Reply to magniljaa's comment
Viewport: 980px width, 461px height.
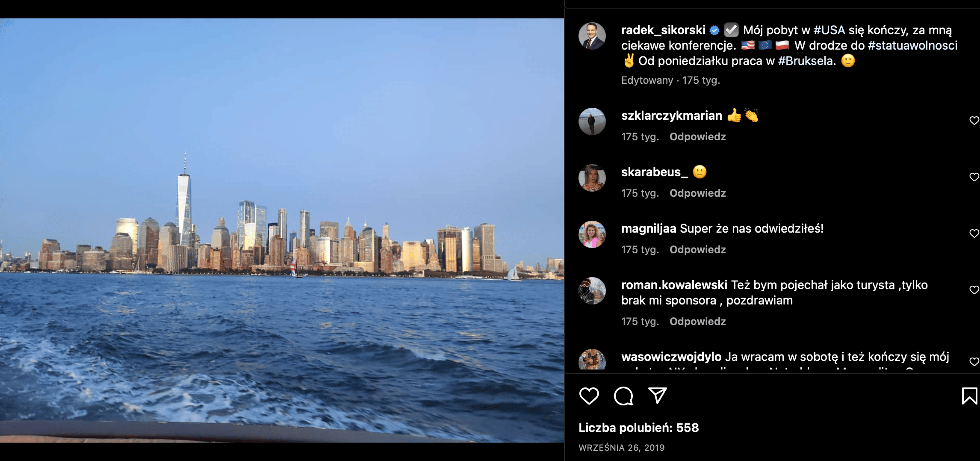tap(697, 250)
